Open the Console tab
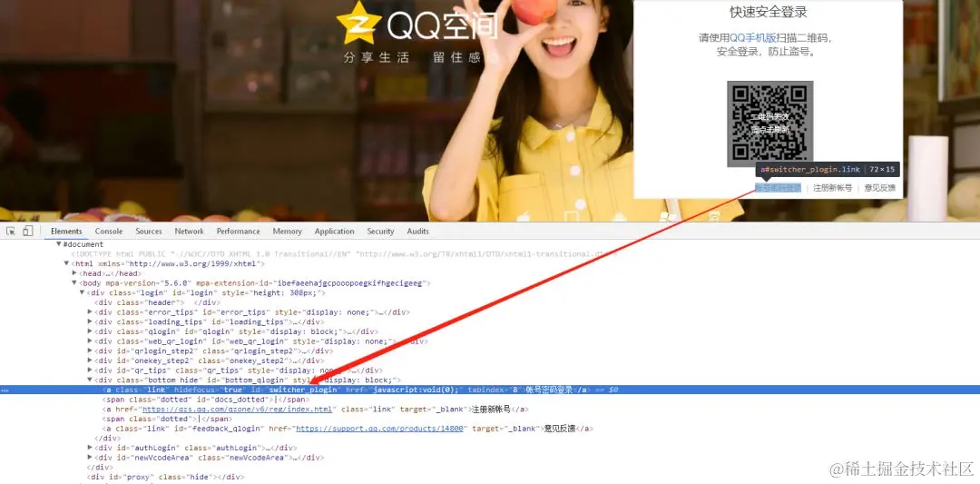Image resolution: width=980 pixels, height=484 pixels. [109, 231]
